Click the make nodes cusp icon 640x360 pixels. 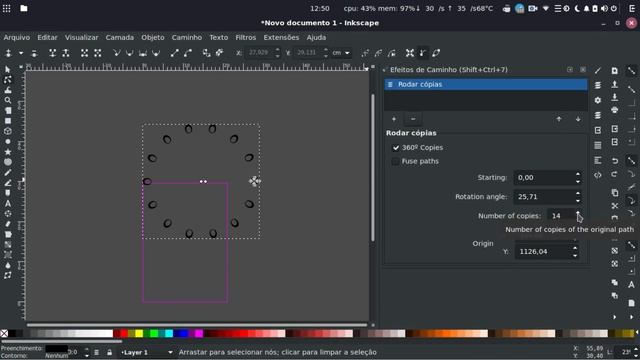116,53
